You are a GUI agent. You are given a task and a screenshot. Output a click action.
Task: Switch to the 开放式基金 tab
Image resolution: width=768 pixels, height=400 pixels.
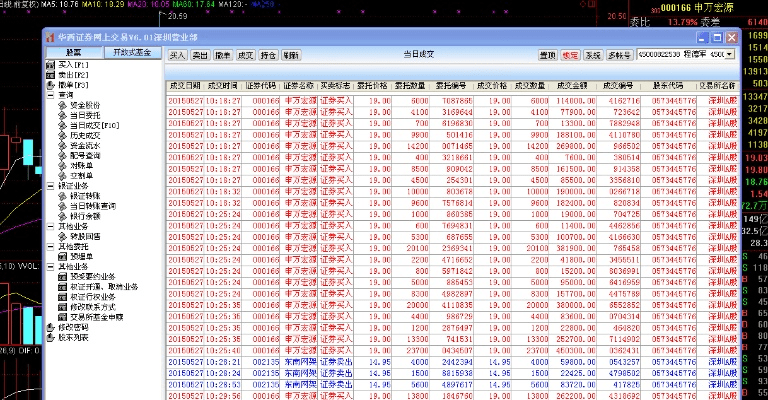tap(132, 52)
